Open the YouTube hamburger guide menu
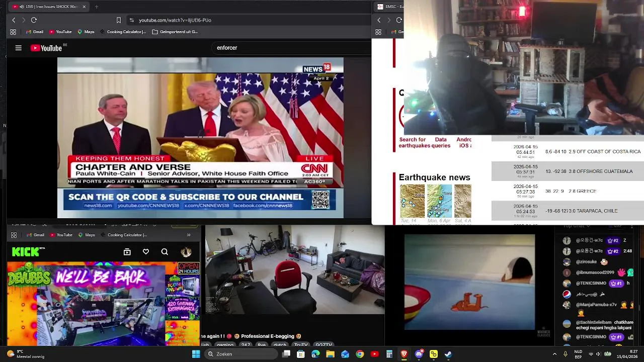This screenshot has height=362, width=644. [x=18, y=48]
